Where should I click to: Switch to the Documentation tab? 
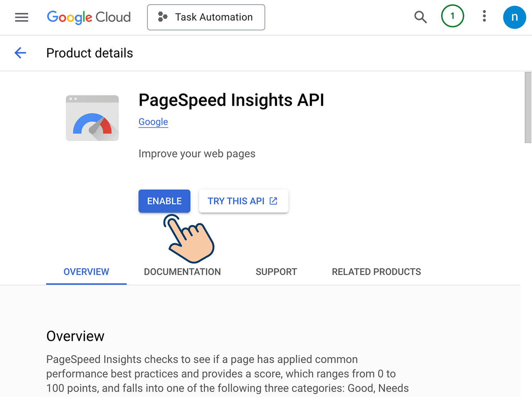tap(182, 272)
